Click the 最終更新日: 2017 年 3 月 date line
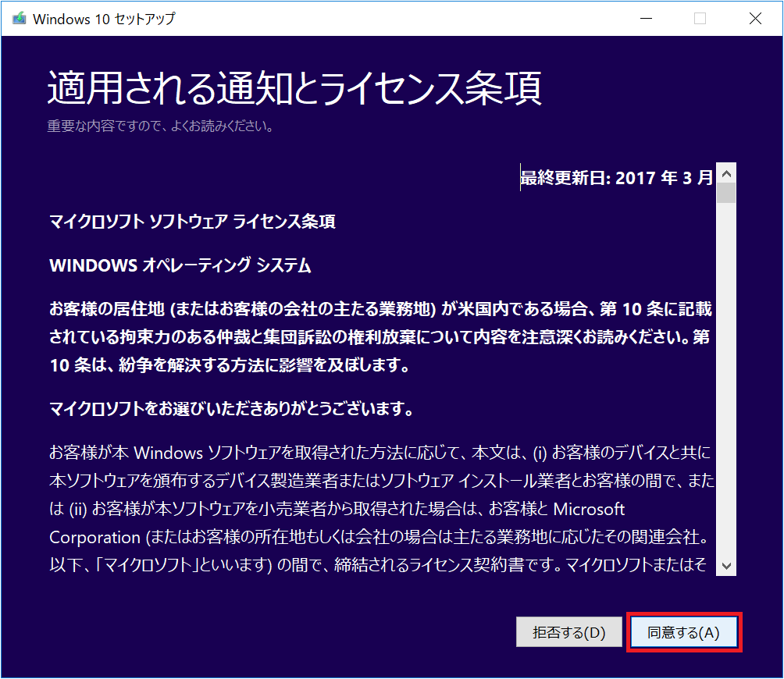The height and width of the screenshot is (679, 784). tap(616, 178)
